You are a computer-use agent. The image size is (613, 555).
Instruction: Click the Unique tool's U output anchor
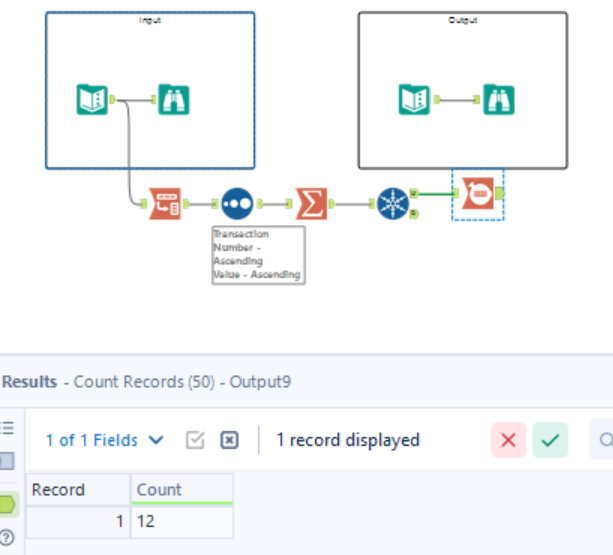414,193
